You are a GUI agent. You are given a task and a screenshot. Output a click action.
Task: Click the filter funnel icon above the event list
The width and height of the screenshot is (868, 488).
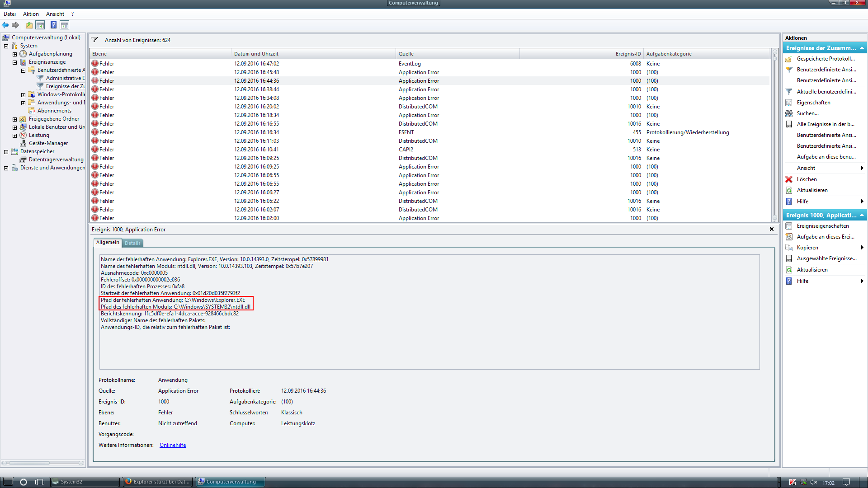point(94,40)
